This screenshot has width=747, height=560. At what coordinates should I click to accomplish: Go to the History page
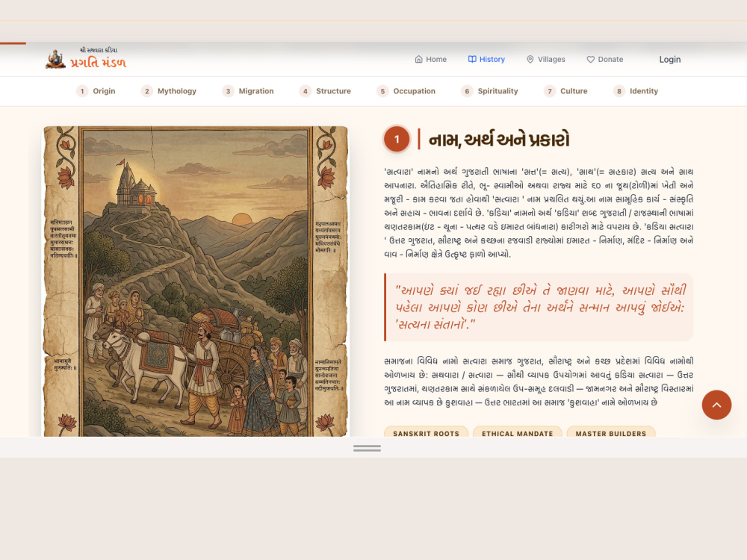point(486,60)
